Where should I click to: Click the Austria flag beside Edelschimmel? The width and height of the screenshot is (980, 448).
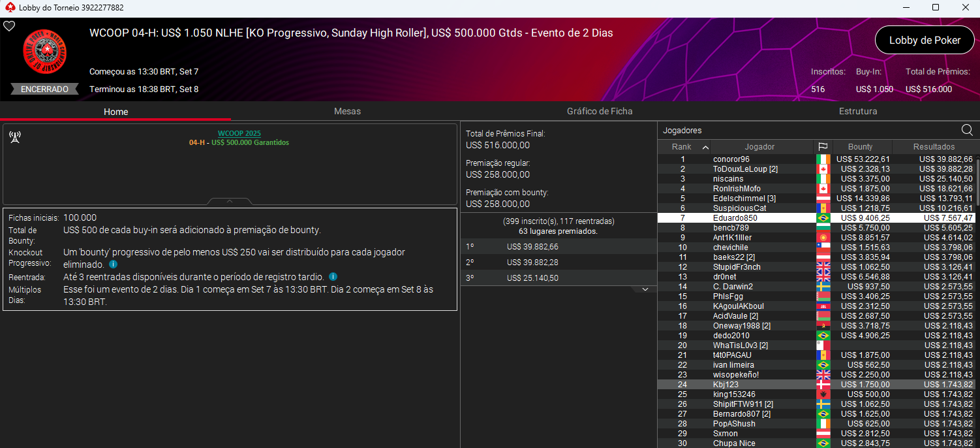point(823,199)
